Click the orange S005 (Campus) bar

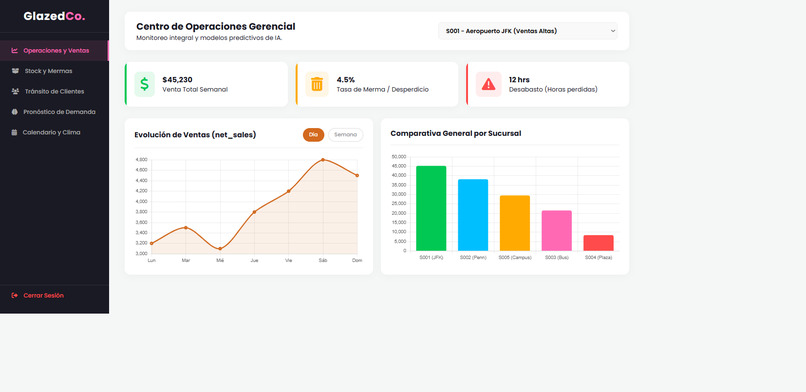click(x=515, y=223)
